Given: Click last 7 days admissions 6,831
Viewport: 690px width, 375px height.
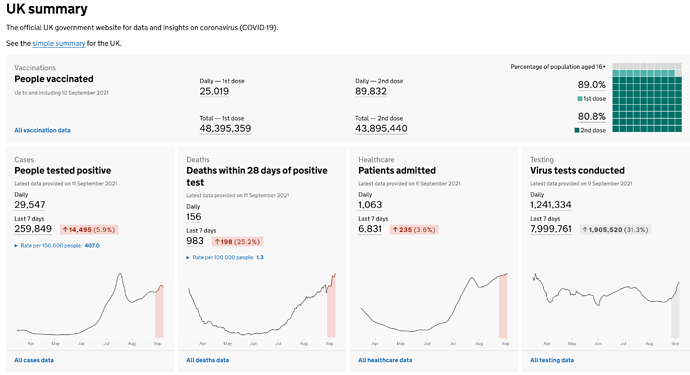Looking at the screenshot, I should [370, 229].
